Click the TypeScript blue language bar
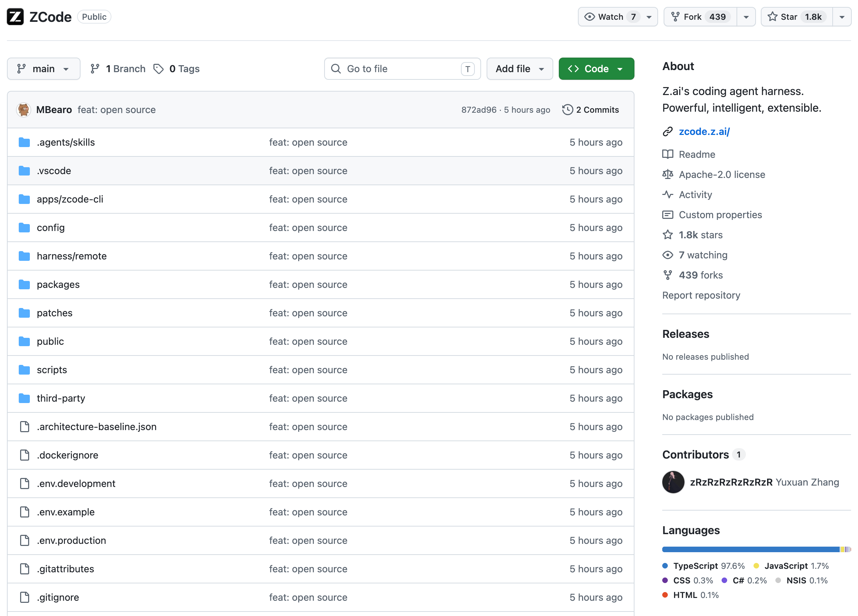This screenshot has height=616, width=858. (750, 549)
